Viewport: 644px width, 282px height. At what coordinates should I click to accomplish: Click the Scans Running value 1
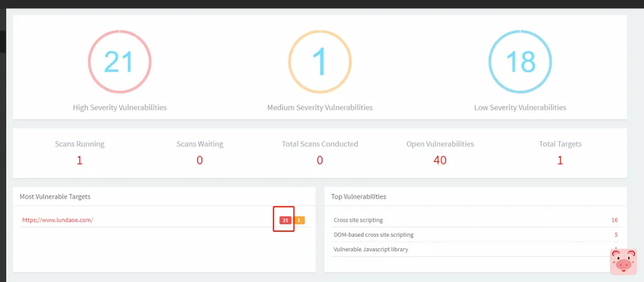pyautogui.click(x=80, y=160)
